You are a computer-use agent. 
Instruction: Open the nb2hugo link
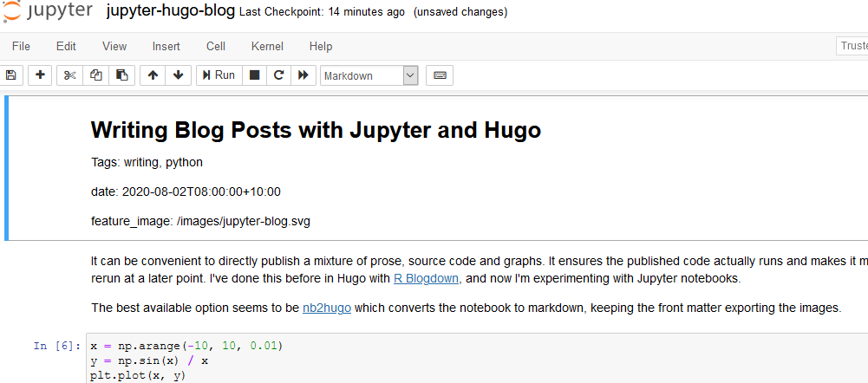[327, 308]
